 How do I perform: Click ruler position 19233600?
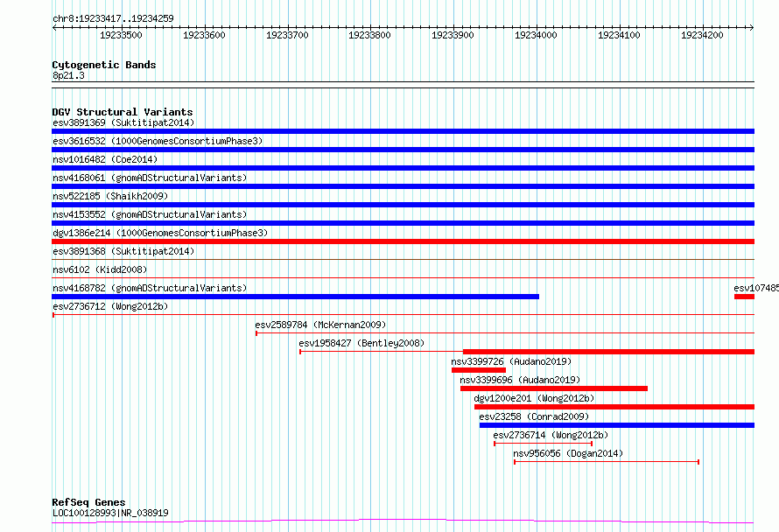pyautogui.click(x=204, y=35)
